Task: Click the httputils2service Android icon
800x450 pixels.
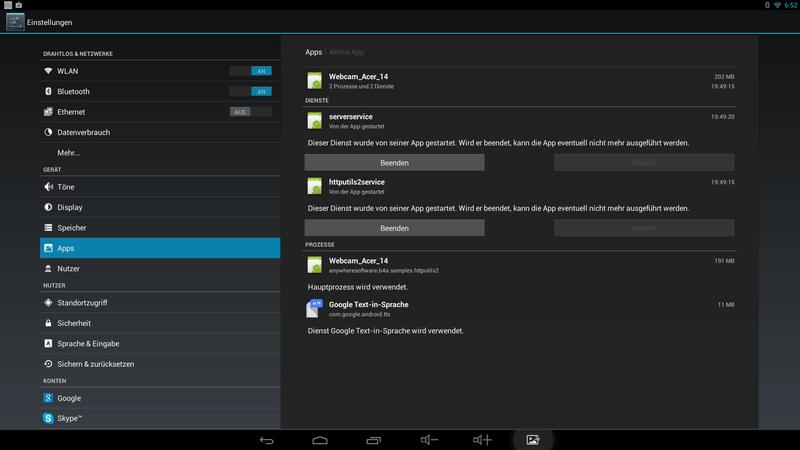Action: [x=314, y=186]
